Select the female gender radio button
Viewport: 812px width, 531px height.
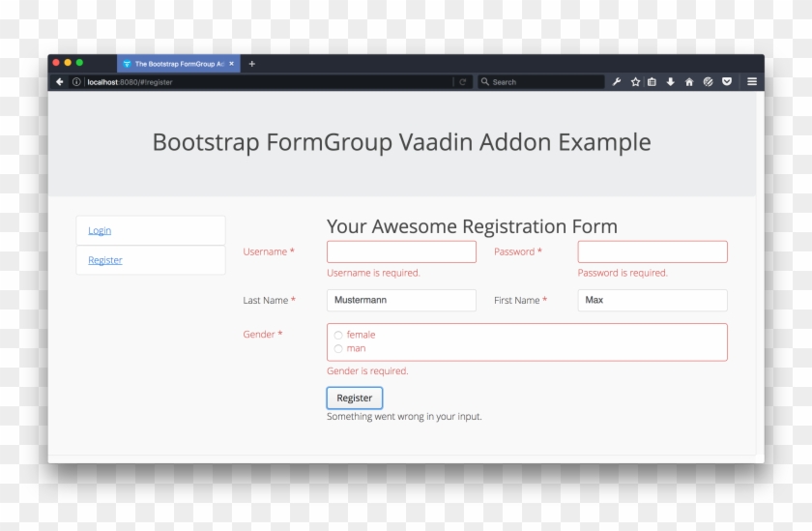tap(338, 336)
